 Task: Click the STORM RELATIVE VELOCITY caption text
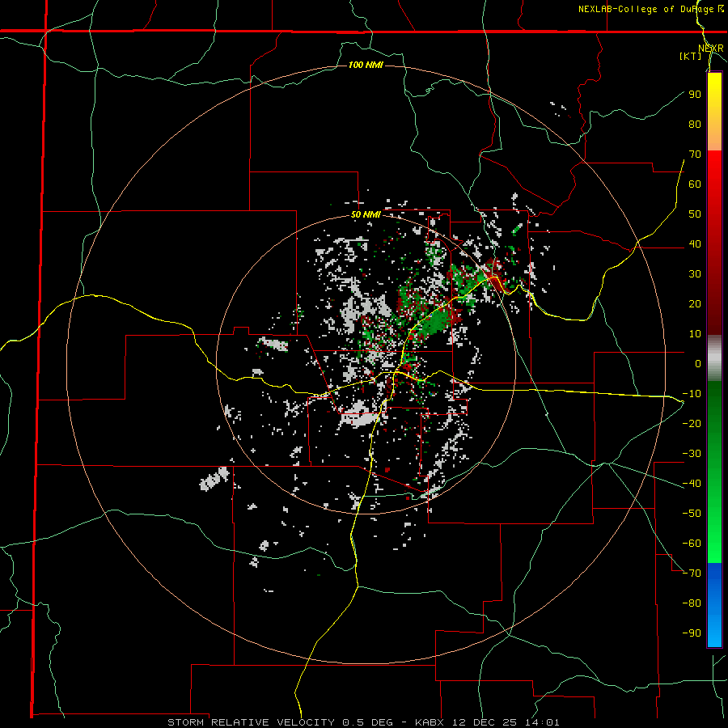251,722
